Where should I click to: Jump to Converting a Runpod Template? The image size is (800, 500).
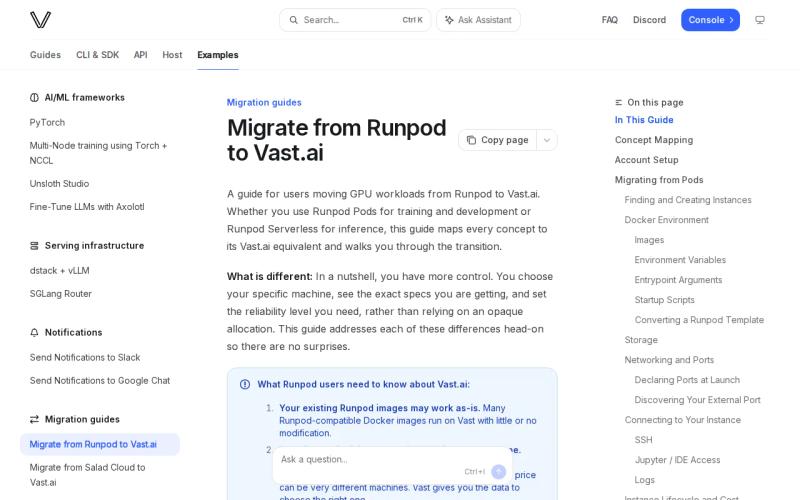pyautogui.click(x=699, y=320)
